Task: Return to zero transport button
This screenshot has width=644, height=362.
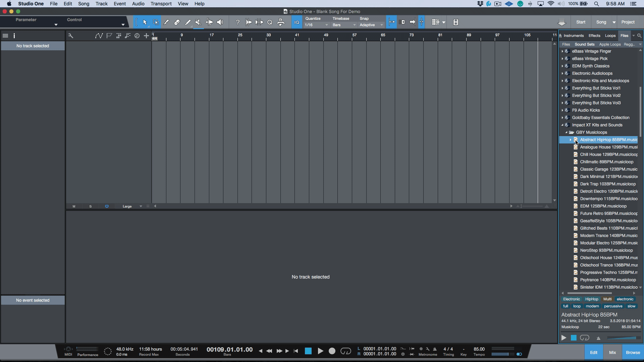Action: [296, 351]
